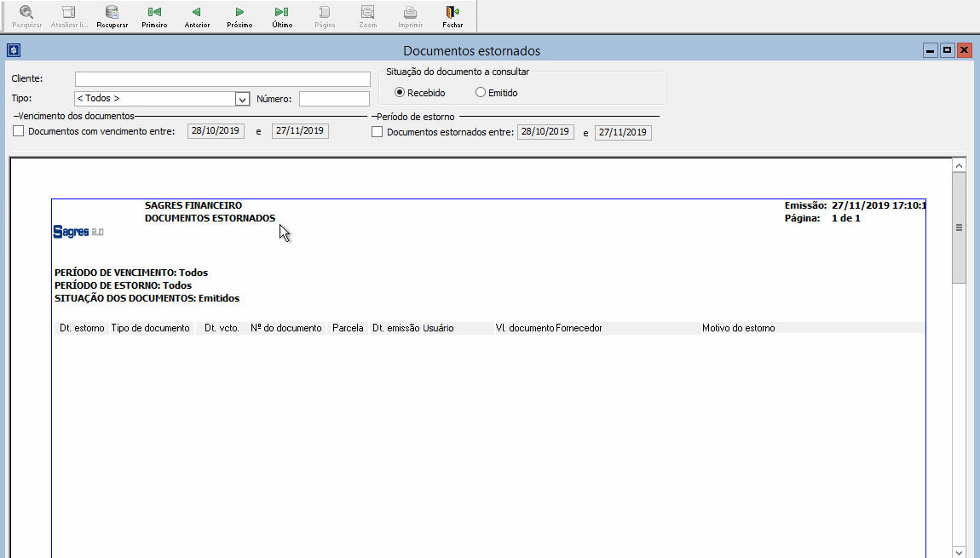
Task: Click the Próximo page arrow
Action: (239, 13)
